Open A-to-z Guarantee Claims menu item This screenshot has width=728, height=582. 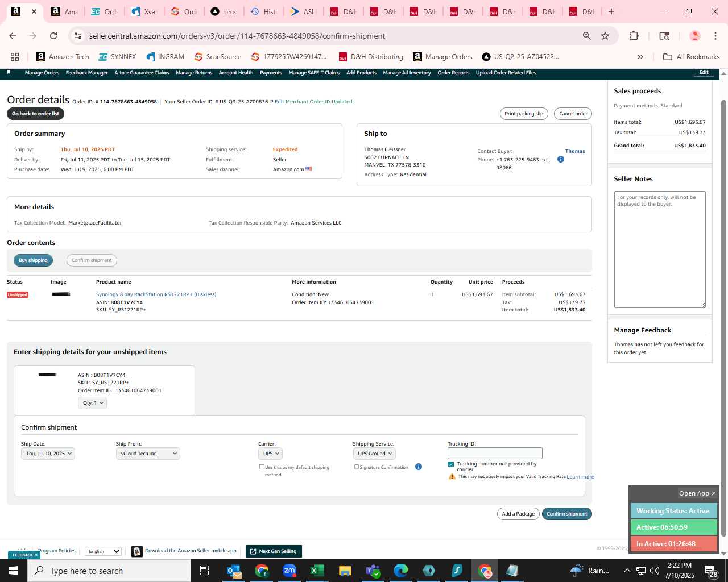142,73
